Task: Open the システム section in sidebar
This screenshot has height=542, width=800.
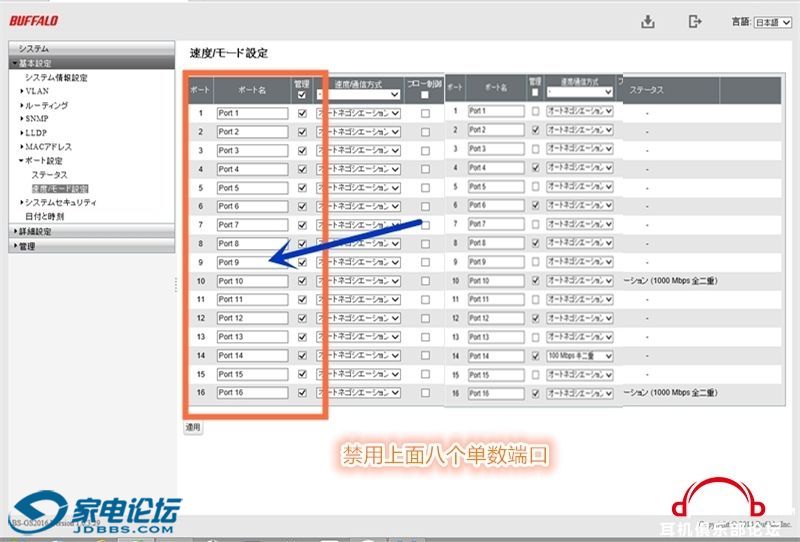Action: (x=33, y=48)
